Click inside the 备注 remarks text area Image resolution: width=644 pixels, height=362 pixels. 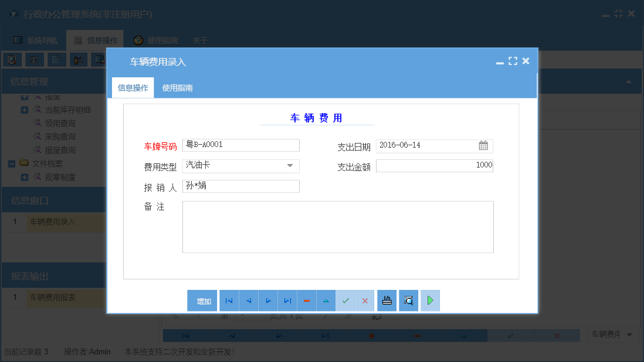[337, 228]
